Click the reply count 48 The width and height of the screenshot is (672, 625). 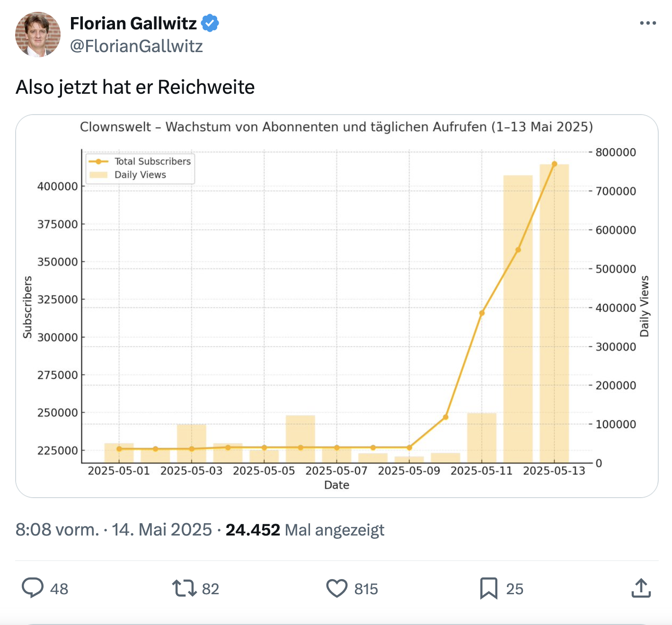click(x=59, y=589)
